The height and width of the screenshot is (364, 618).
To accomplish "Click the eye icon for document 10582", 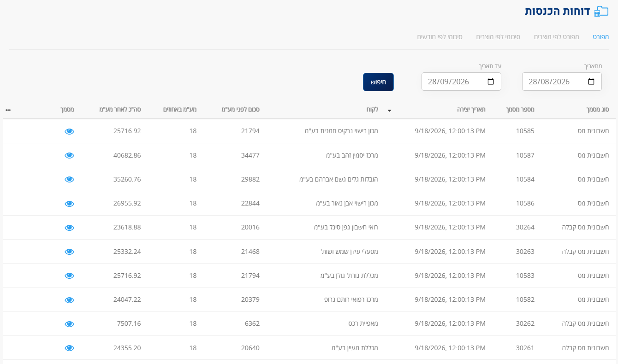I will (69, 300).
